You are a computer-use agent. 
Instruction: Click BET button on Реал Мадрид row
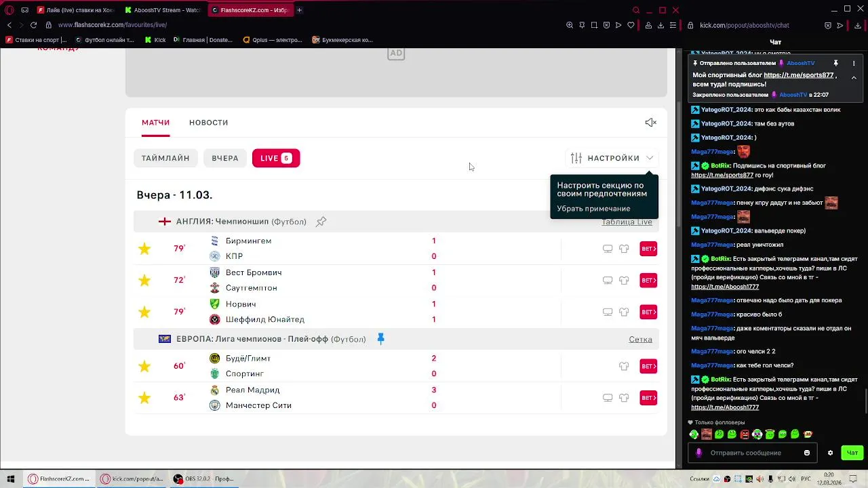point(648,398)
